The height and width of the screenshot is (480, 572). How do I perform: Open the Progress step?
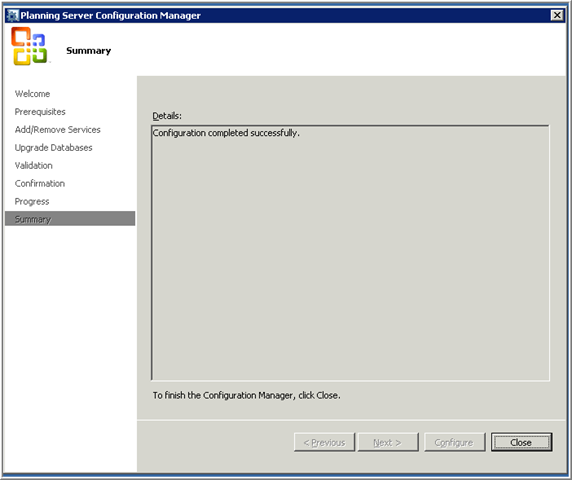click(x=32, y=201)
